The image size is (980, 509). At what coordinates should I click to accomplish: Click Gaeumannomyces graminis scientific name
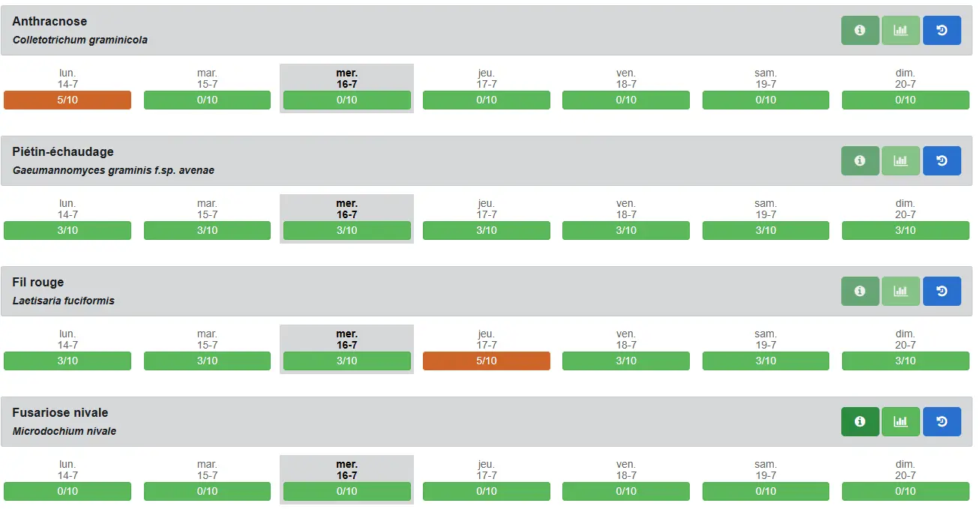click(113, 171)
